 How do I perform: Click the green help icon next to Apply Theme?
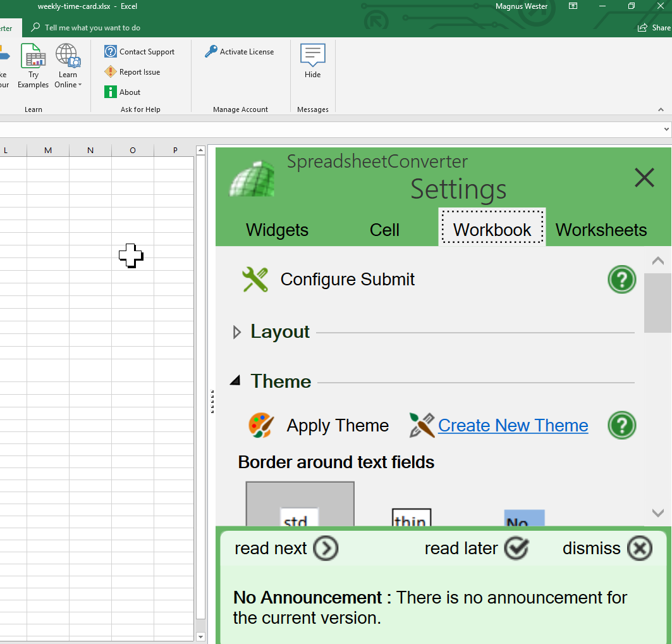(621, 425)
